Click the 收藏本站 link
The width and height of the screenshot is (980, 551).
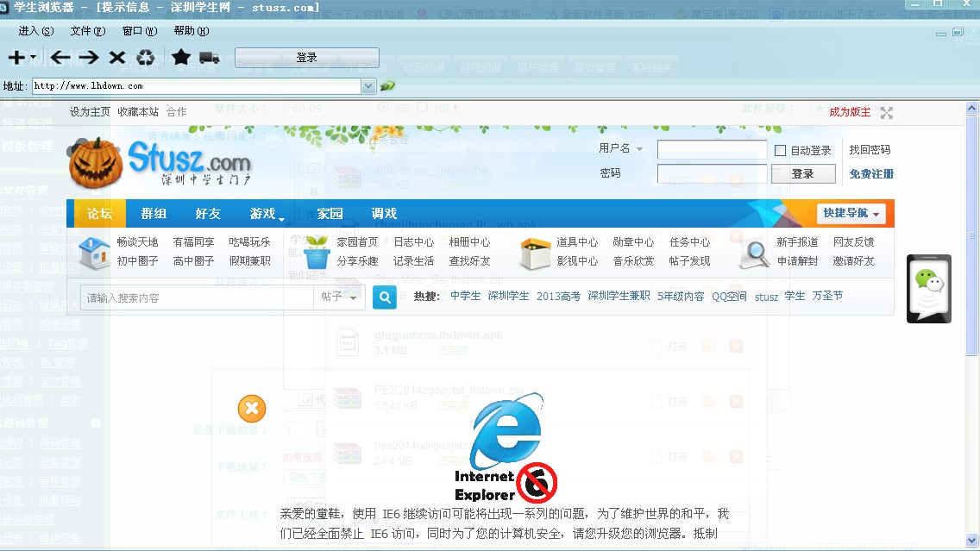pyautogui.click(x=138, y=112)
